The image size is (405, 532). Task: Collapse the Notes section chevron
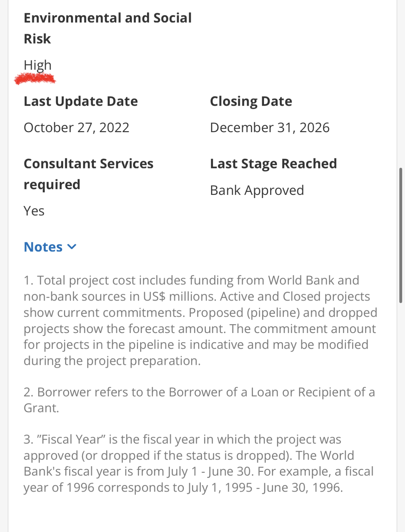pos(72,247)
